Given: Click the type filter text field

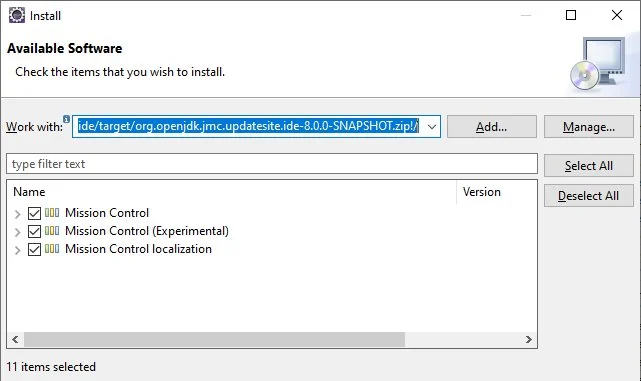Looking at the screenshot, I should click(x=272, y=164).
